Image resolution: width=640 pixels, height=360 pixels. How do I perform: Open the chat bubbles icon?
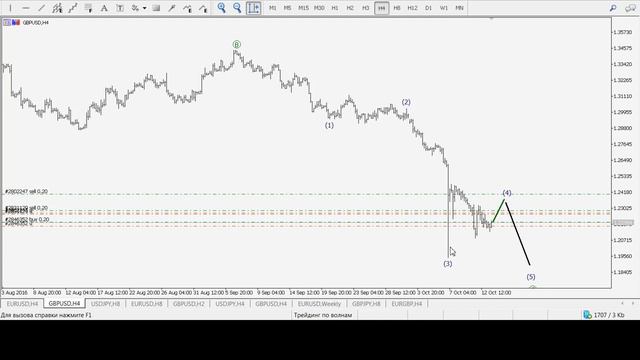[630, 8]
